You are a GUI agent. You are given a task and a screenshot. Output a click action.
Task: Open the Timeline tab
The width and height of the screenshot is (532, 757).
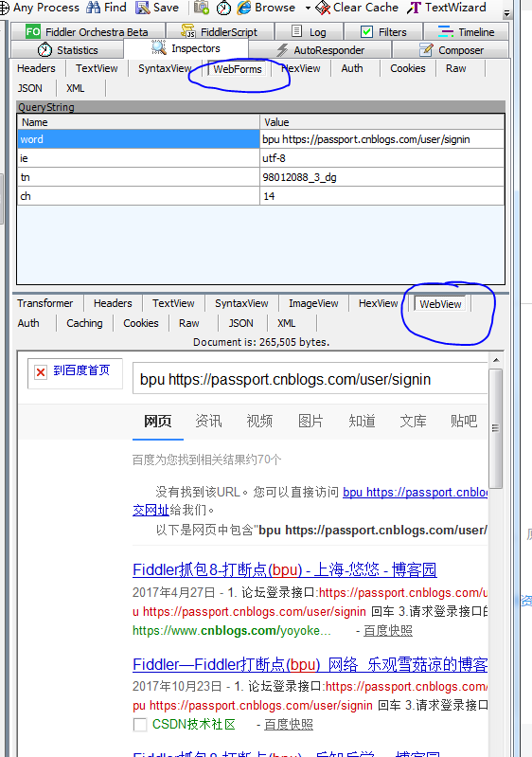(x=466, y=32)
